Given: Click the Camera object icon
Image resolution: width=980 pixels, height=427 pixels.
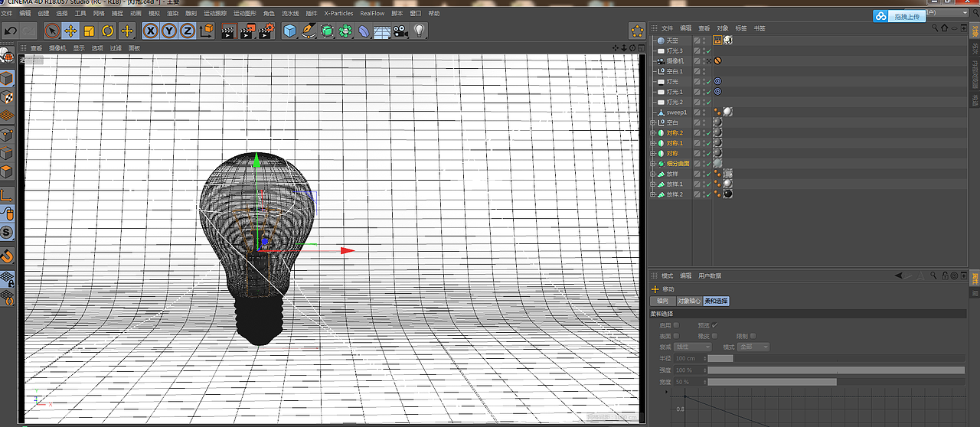Looking at the screenshot, I should point(400,31).
